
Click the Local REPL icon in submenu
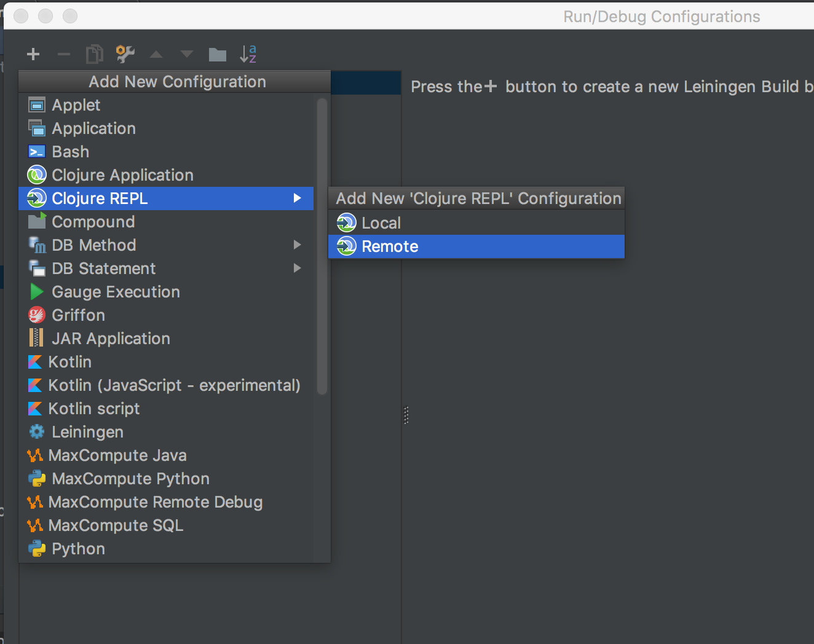pos(347,222)
